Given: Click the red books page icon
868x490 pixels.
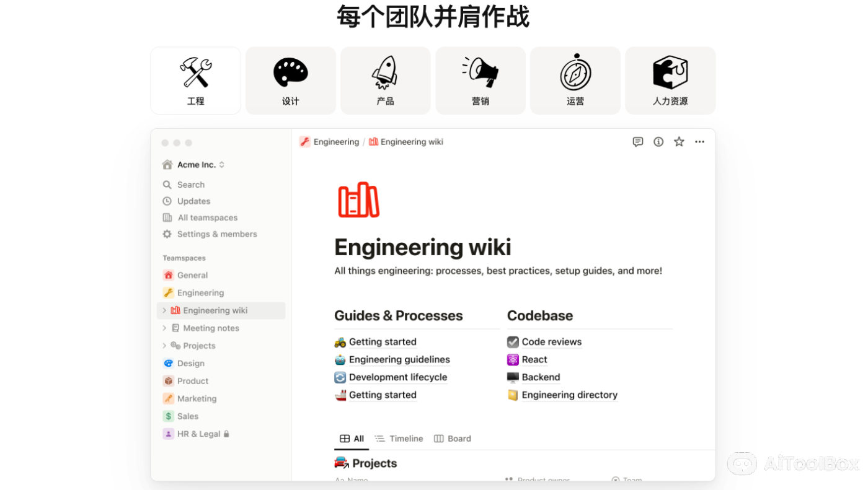Looking at the screenshot, I should tap(359, 199).
